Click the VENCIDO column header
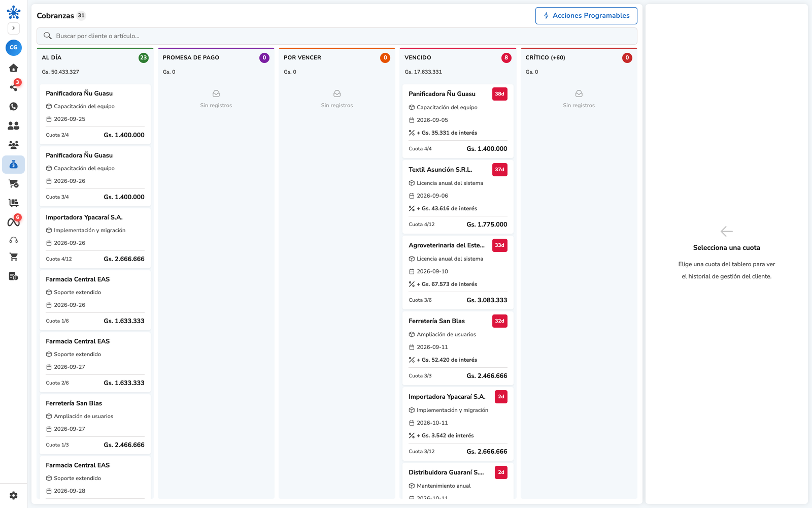This screenshot has width=812, height=508. pos(418,57)
